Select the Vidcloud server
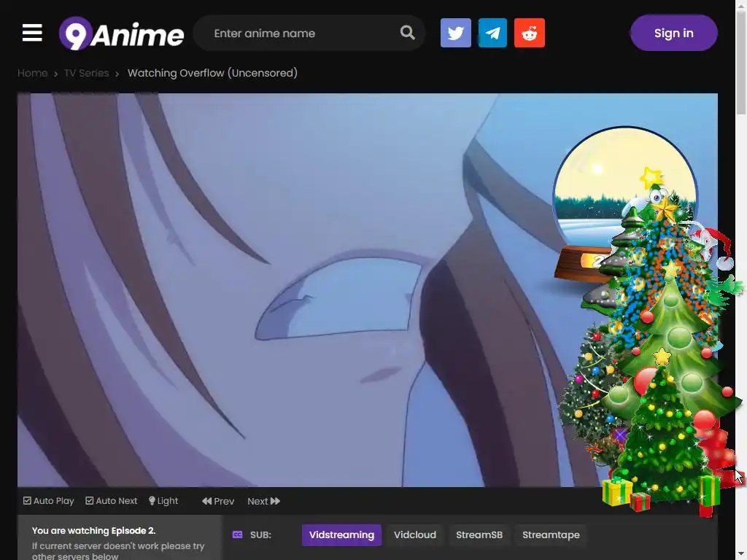This screenshot has width=747, height=560. [415, 534]
